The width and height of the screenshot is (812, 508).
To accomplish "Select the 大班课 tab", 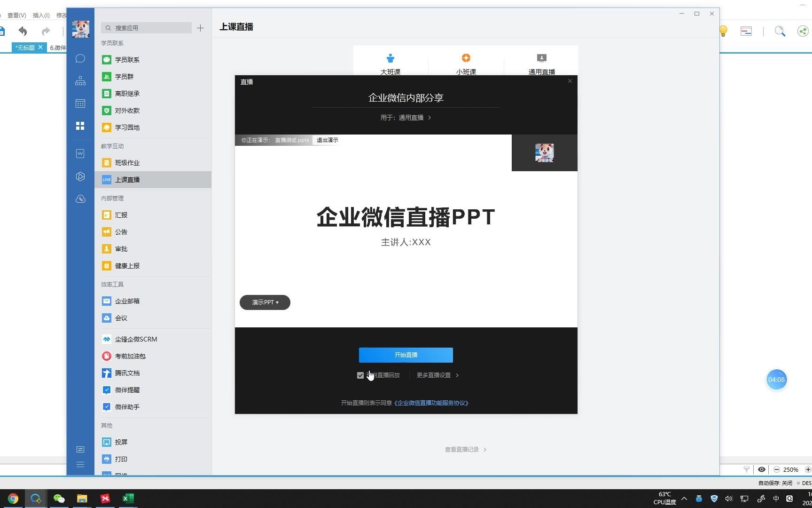I will point(390,63).
